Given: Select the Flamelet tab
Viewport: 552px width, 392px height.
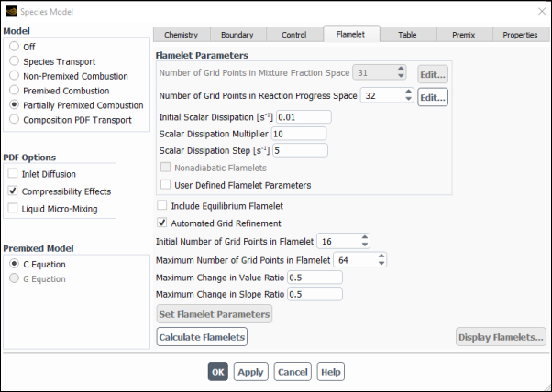Looking at the screenshot, I should click(x=351, y=34).
